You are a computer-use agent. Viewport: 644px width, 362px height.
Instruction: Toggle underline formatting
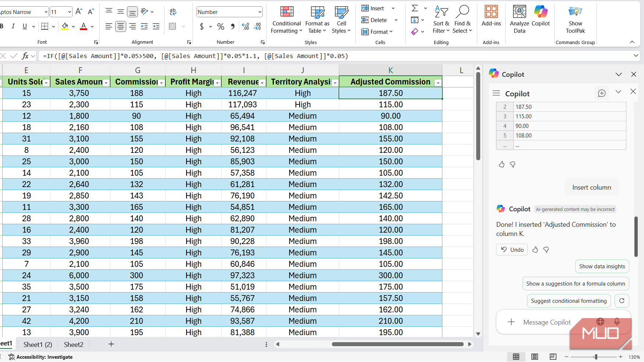(25, 26)
